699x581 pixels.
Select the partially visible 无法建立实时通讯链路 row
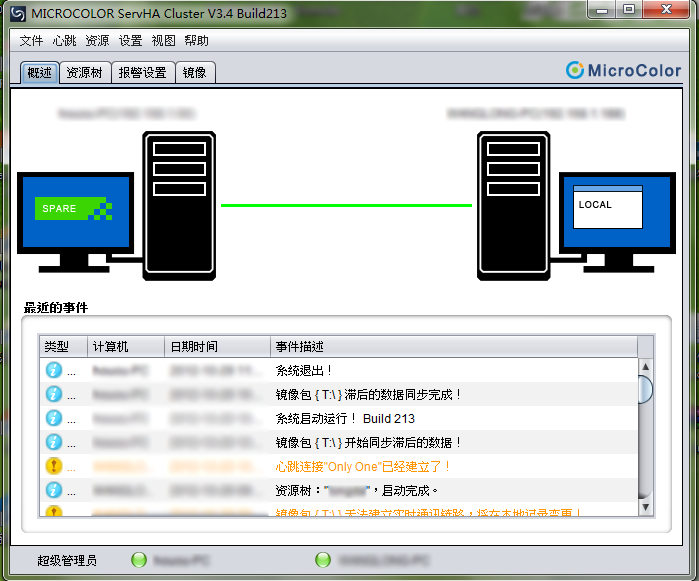point(339,510)
